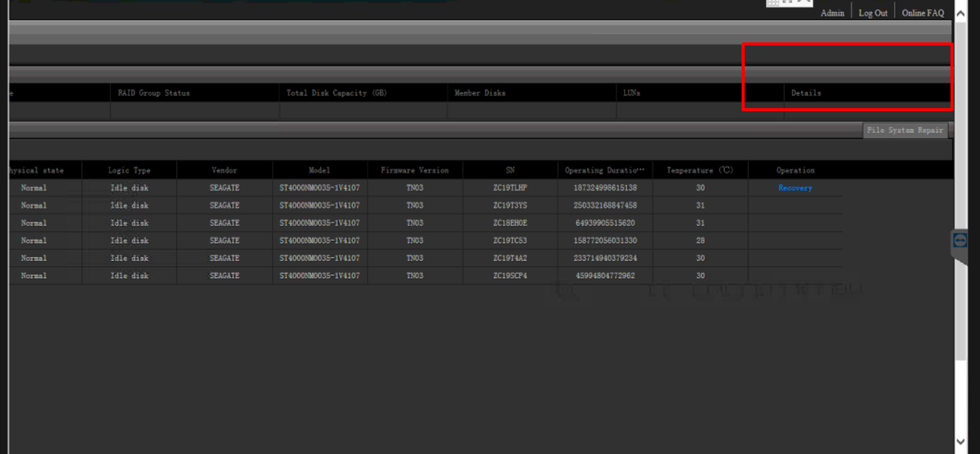Click the Logic Type column header
The image size is (980, 454).
pos(129,170)
